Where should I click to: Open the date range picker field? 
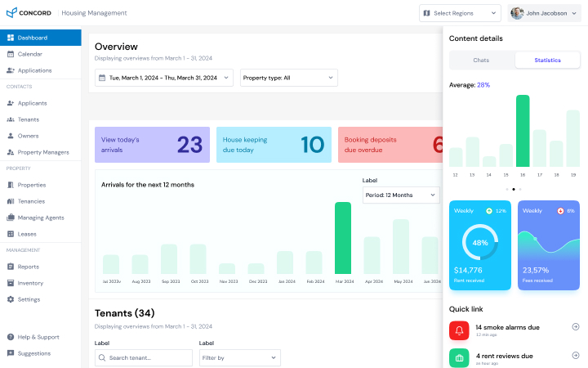163,78
